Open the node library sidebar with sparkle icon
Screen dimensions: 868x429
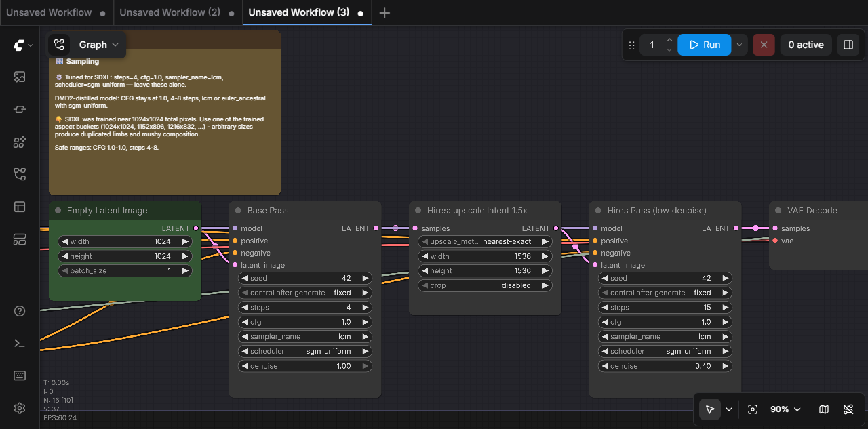click(x=20, y=142)
